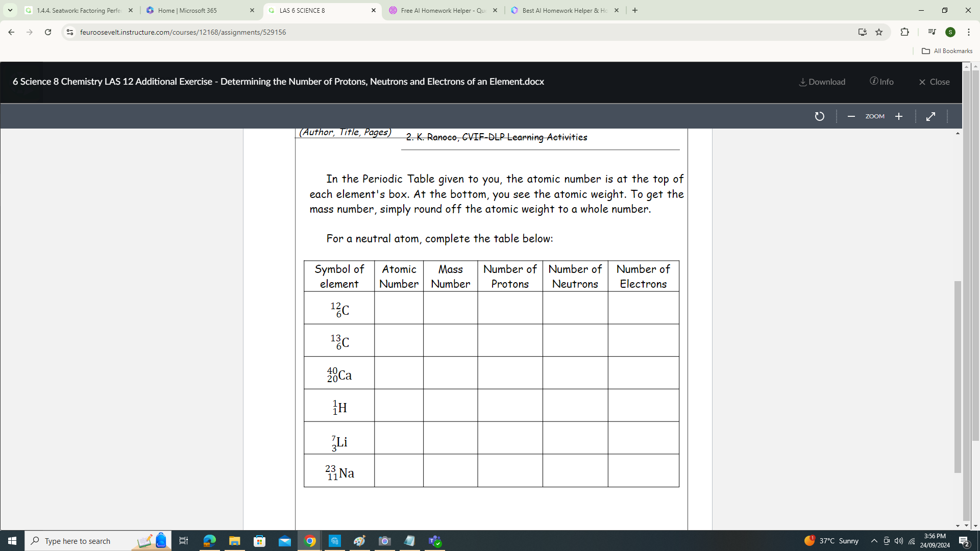Image resolution: width=980 pixels, height=551 pixels.
Task: Click the address bar URL
Action: 183,32
